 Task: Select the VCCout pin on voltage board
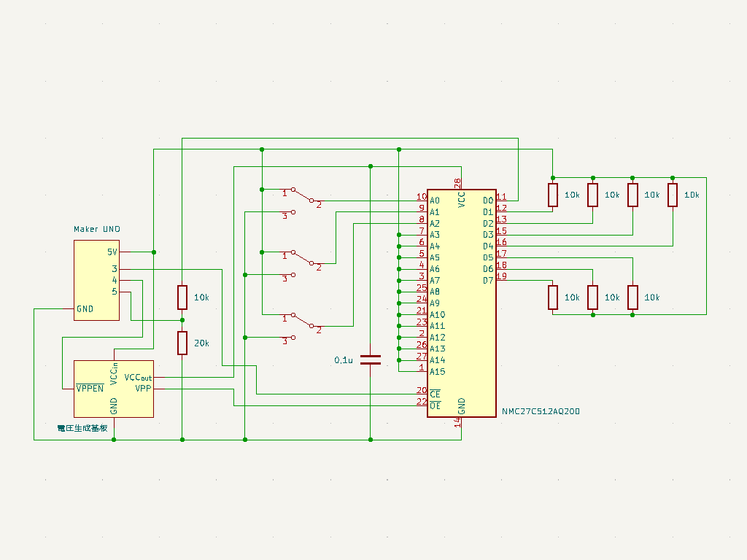tap(139, 378)
